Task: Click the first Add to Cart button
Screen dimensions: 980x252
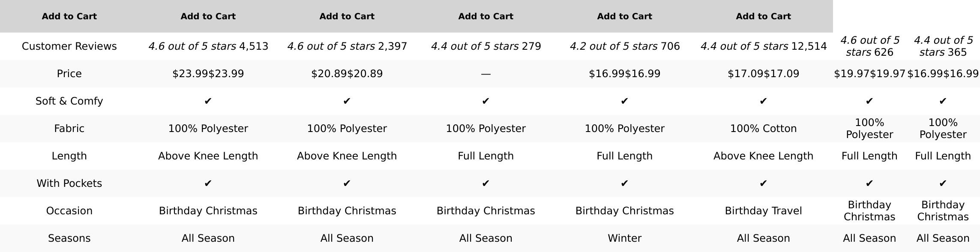Action: (69, 16)
